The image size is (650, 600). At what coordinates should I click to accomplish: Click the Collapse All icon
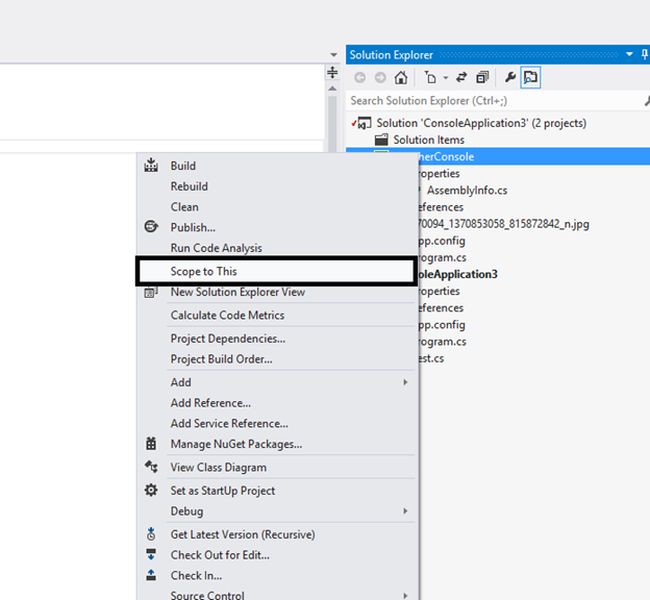(x=483, y=78)
